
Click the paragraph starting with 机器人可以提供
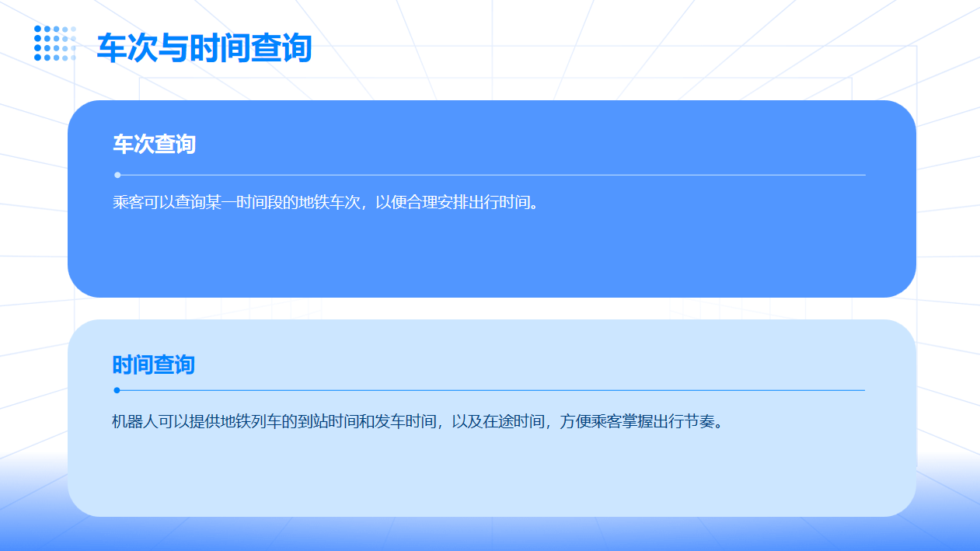tap(418, 423)
